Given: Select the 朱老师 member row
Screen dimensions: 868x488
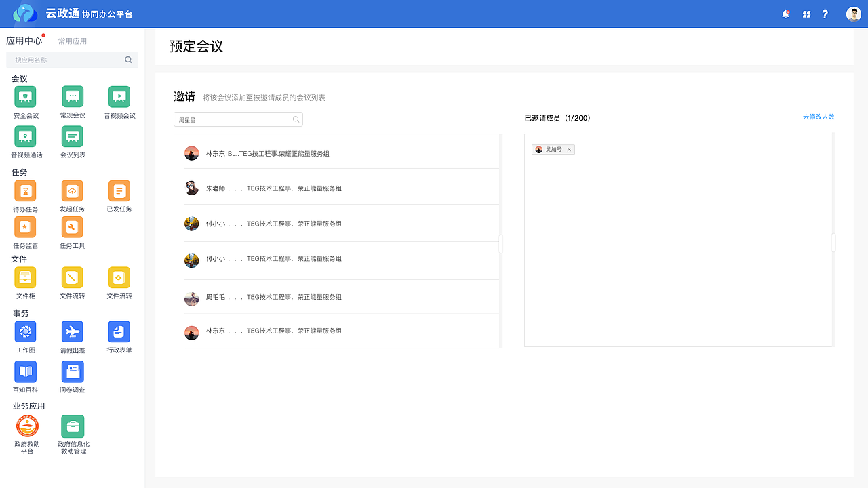Looking at the screenshot, I should click(342, 188).
